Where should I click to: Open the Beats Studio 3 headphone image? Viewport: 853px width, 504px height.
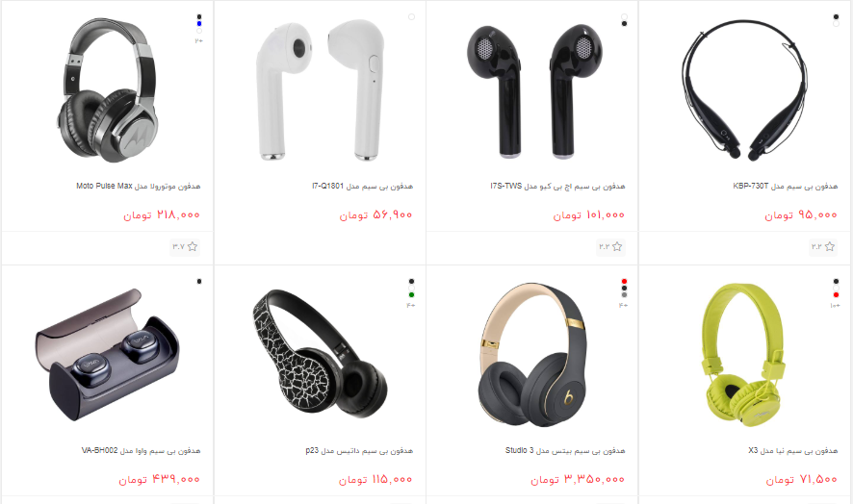click(x=533, y=355)
